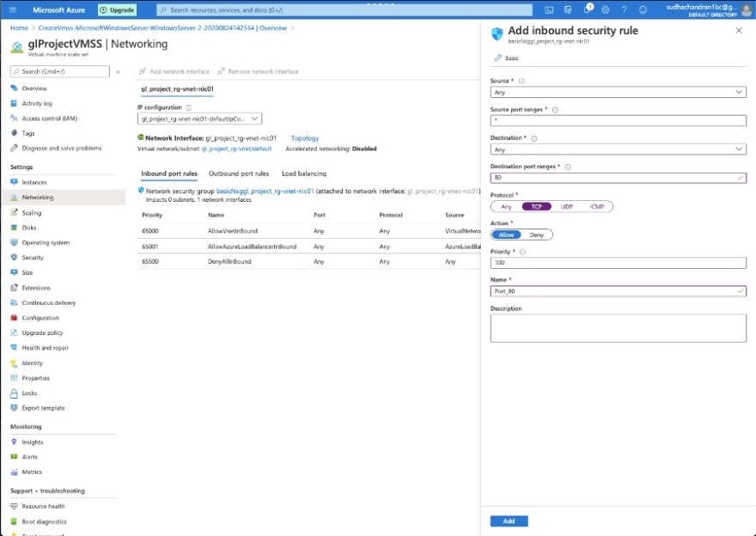Click the Instances sidebar icon

click(x=14, y=182)
